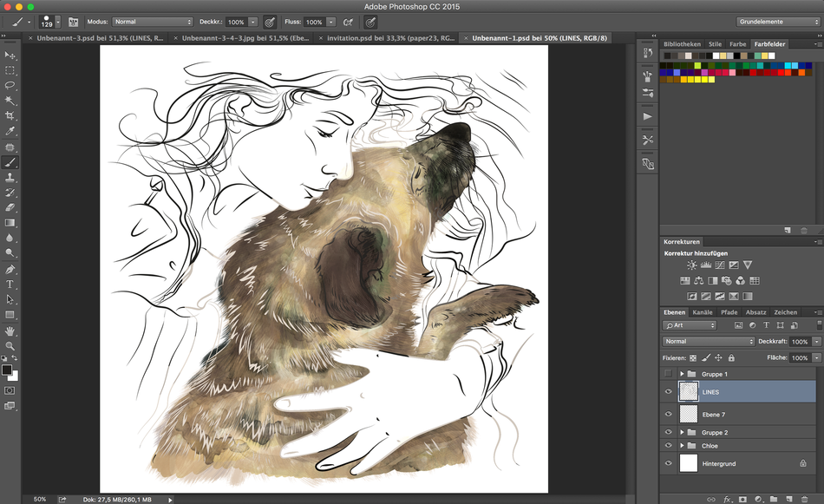Open the Pfade panel tab

click(729, 312)
